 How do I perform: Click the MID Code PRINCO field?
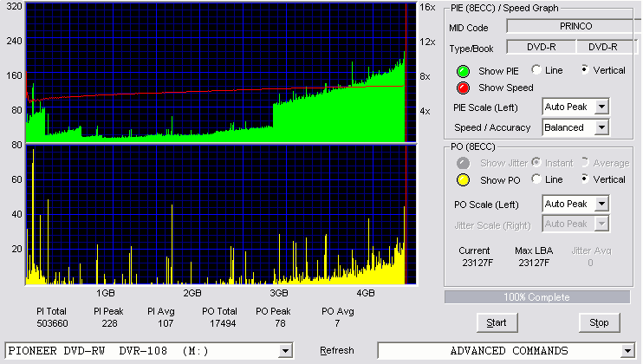tap(575, 26)
